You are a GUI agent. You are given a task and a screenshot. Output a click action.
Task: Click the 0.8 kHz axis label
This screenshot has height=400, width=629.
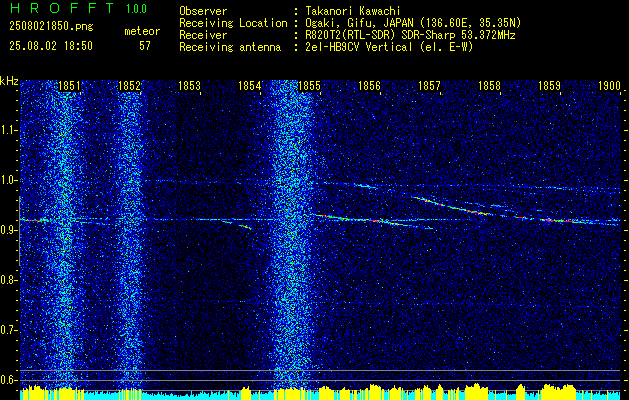click(x=8, y=280)
